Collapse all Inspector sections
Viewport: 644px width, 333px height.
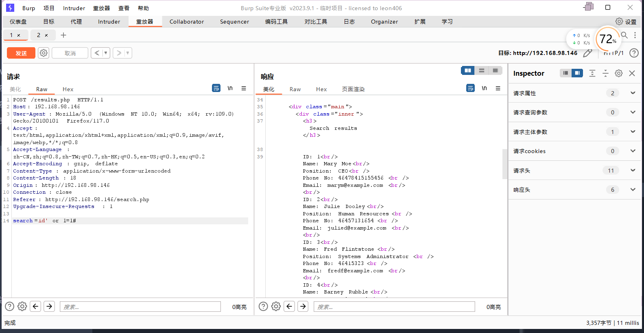click(605, 73)
